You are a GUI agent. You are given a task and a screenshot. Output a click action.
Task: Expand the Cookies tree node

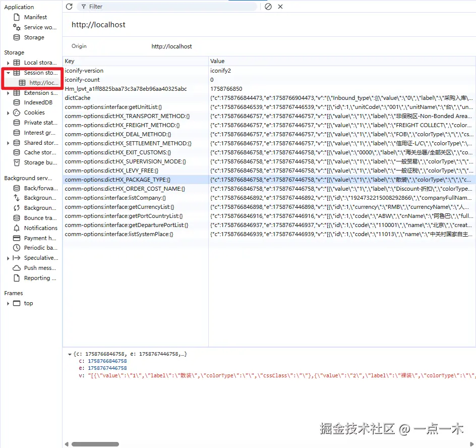pos(8,113)
